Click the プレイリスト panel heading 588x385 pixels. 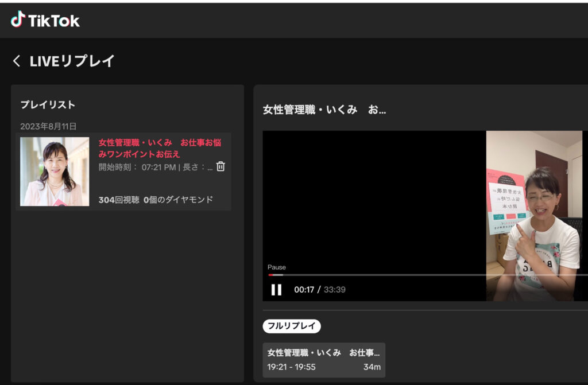point(48,105)
